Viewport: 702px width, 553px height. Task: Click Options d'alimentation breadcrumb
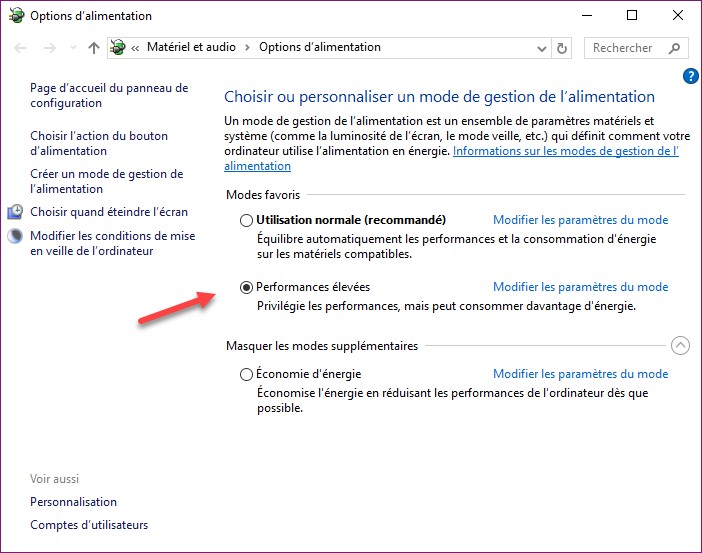coord(320,47)
